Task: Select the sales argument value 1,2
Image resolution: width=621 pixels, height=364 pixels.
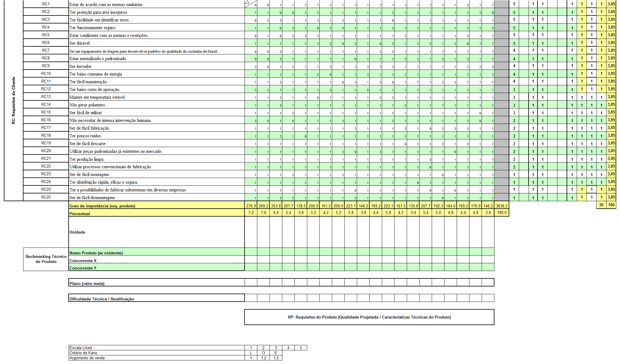Action: point(264,358)
